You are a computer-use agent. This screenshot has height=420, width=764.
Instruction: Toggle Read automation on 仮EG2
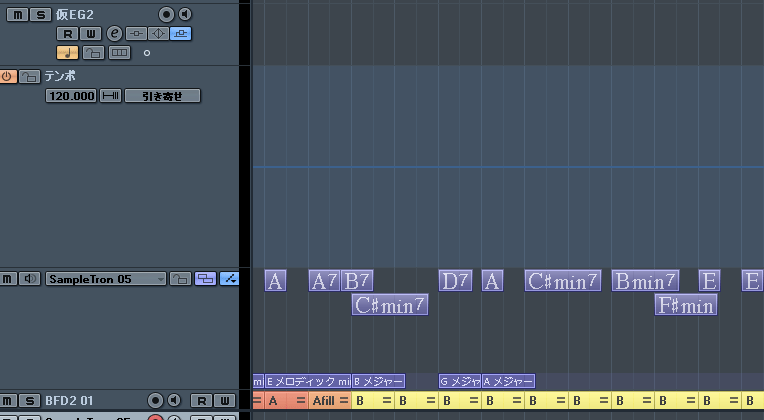point(67,34)
